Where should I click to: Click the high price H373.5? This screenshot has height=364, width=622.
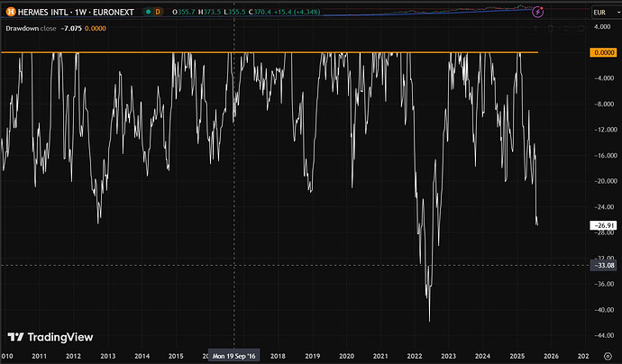pyautogui.click(x=209, y=12)
